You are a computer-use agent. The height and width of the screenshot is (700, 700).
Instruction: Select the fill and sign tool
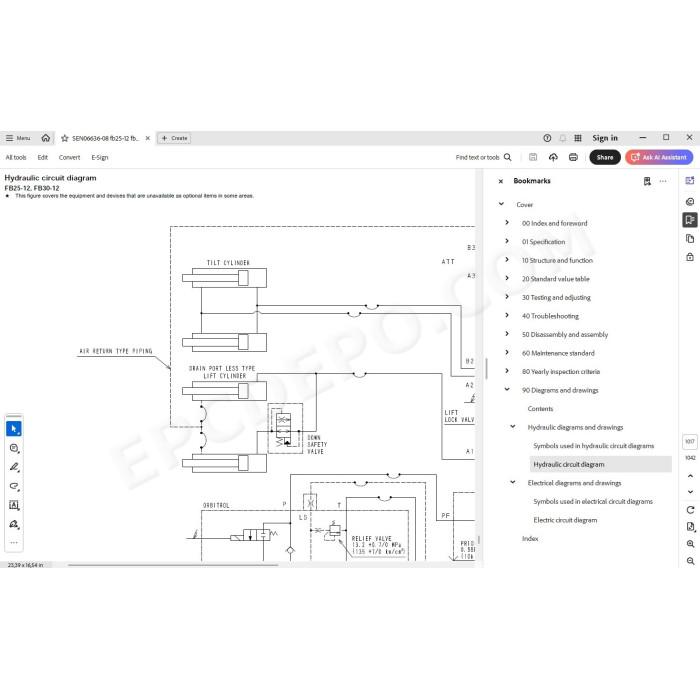pos(14,524)
